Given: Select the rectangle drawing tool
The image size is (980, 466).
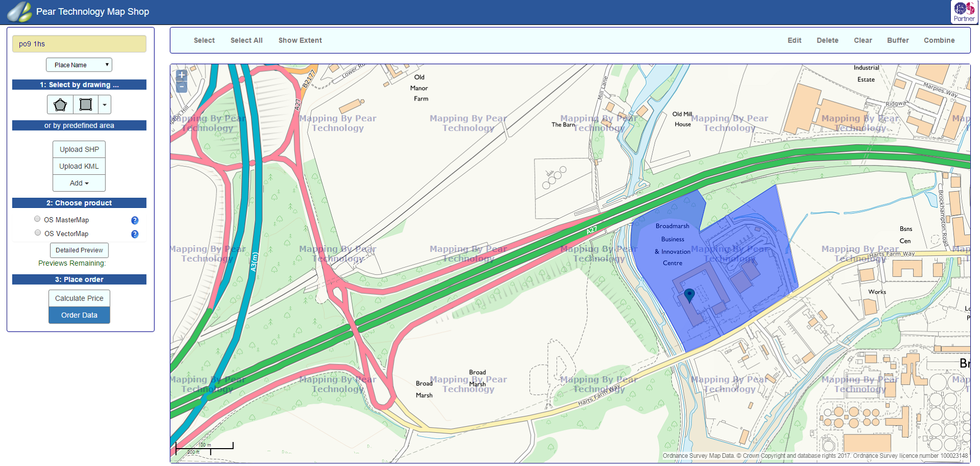Looking at the screenshot, I should [86, 105].
